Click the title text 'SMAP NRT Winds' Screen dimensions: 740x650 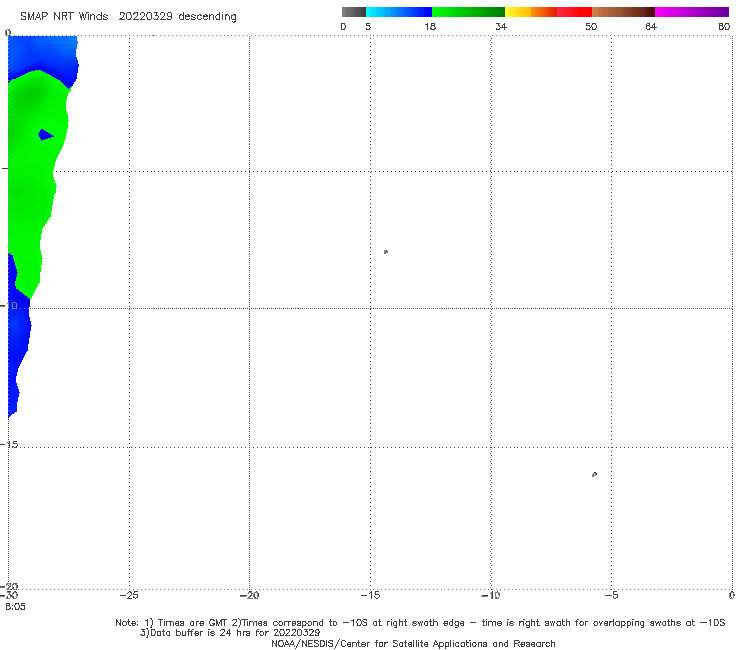[x=64, y=17]
